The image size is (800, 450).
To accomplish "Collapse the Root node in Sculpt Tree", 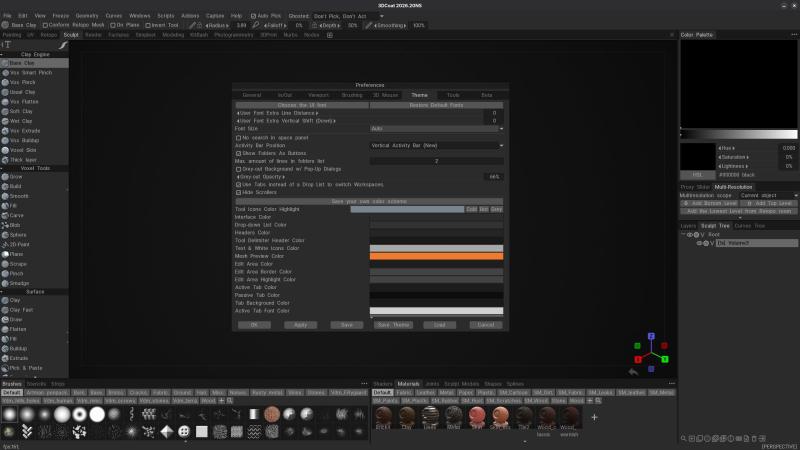I will pos(683,235).
